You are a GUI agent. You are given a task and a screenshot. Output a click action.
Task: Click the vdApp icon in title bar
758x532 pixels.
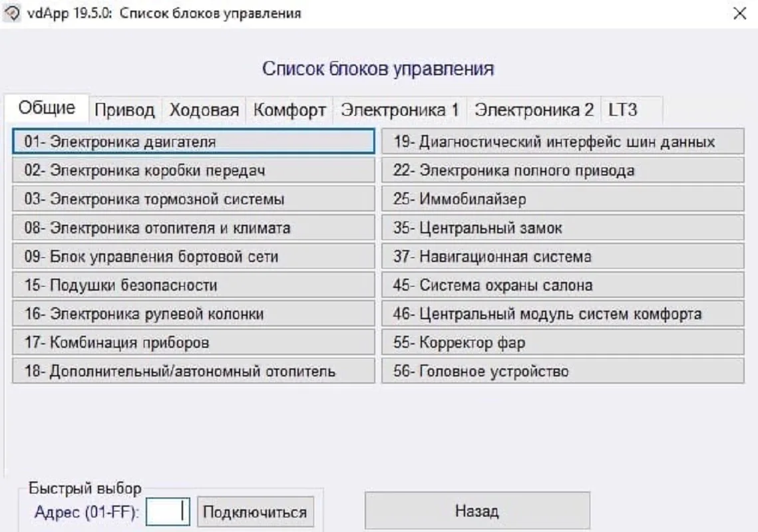12,13
